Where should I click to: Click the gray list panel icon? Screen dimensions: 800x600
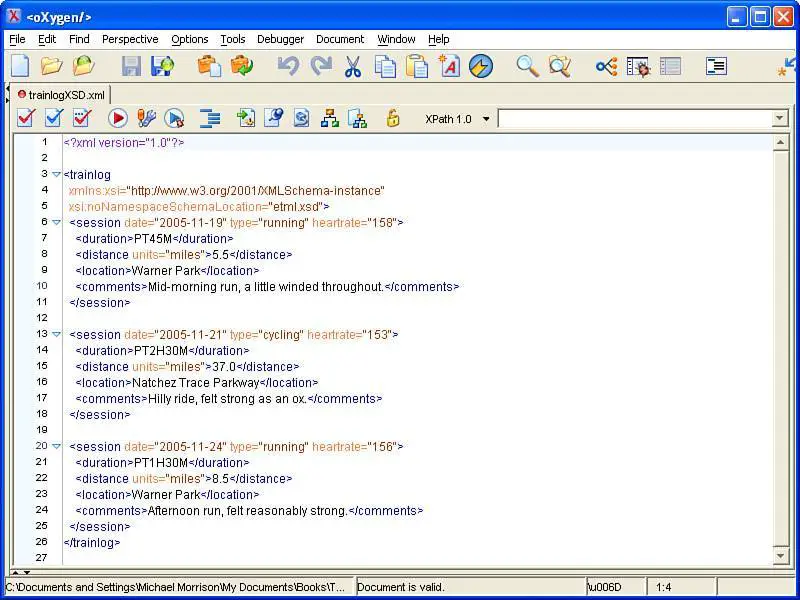click(x=670, y=66)
